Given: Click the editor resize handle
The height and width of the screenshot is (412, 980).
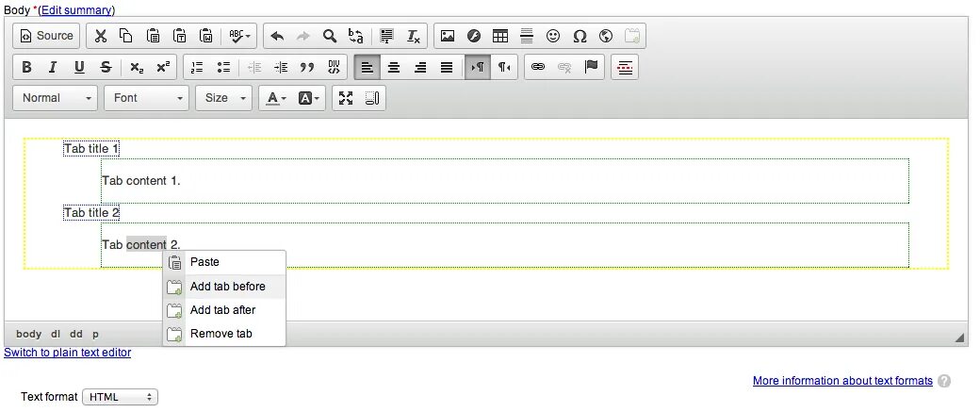Looking at the screenshot, I should (959, 338).
